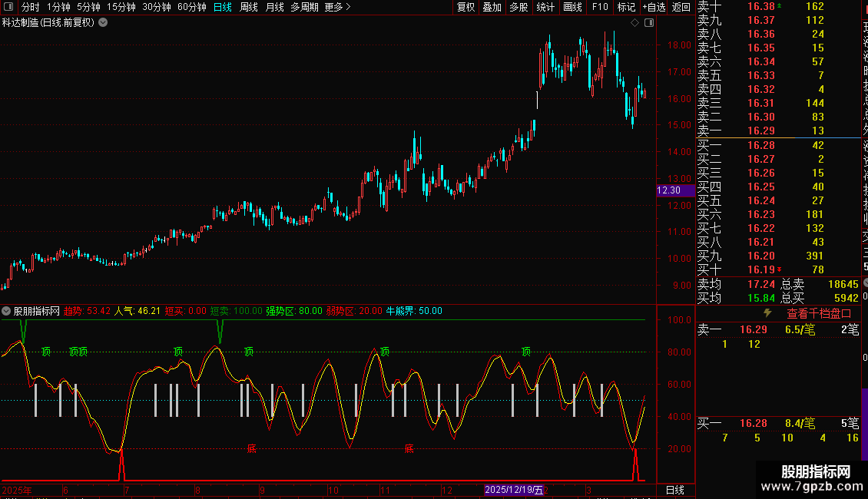
Task: Click the 卖均 value 17.24
Action: tap(761, 284)
